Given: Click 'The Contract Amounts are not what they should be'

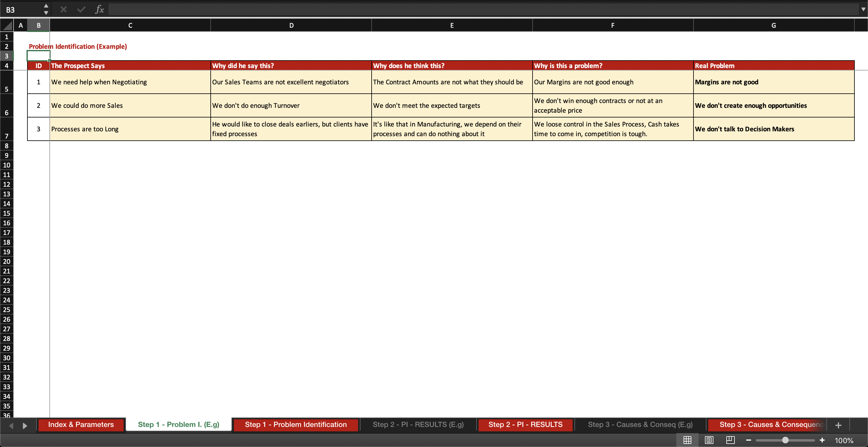Looking at the screenshot, I should 452,82.
